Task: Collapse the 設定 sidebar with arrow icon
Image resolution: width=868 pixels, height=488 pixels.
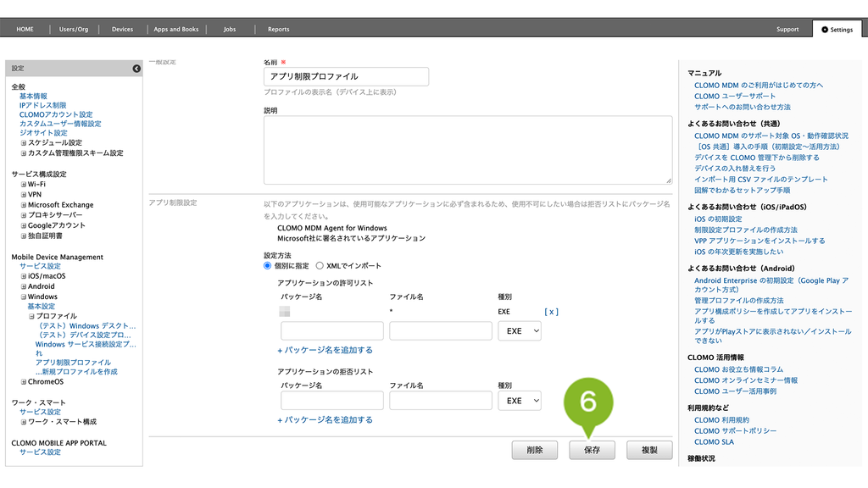Action: coord(136,69)
